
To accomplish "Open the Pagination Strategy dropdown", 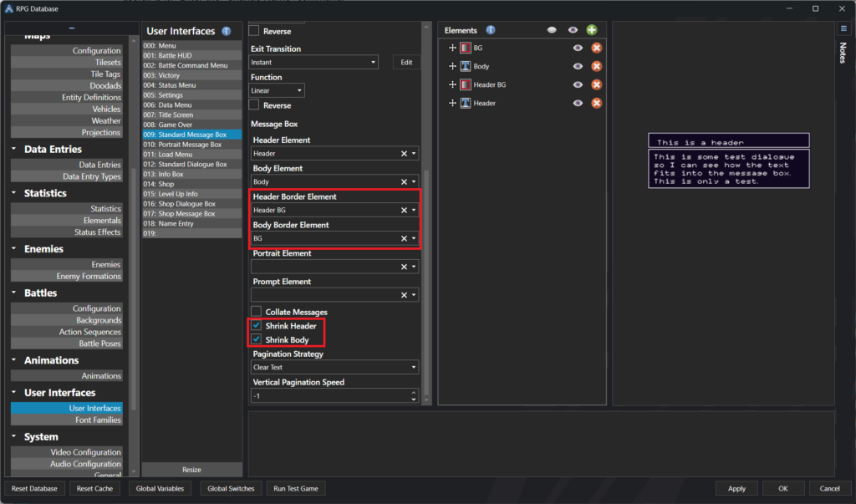I will [335, 367].
